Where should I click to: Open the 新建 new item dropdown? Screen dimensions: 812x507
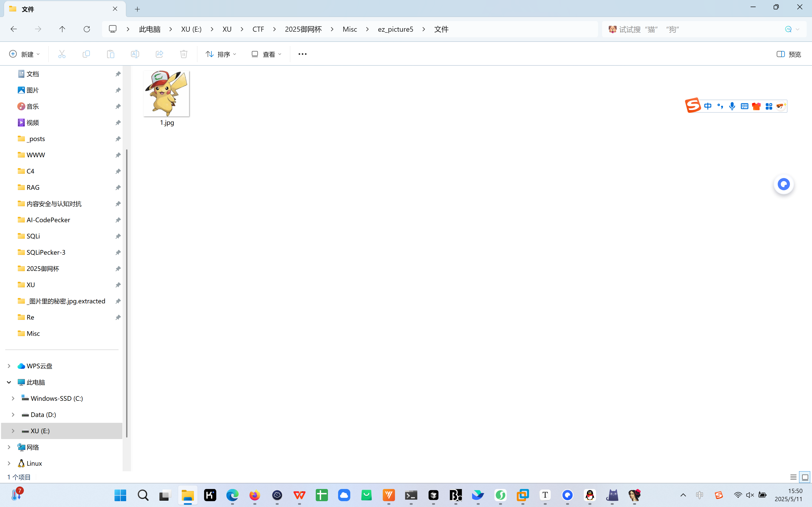point(24,54)
